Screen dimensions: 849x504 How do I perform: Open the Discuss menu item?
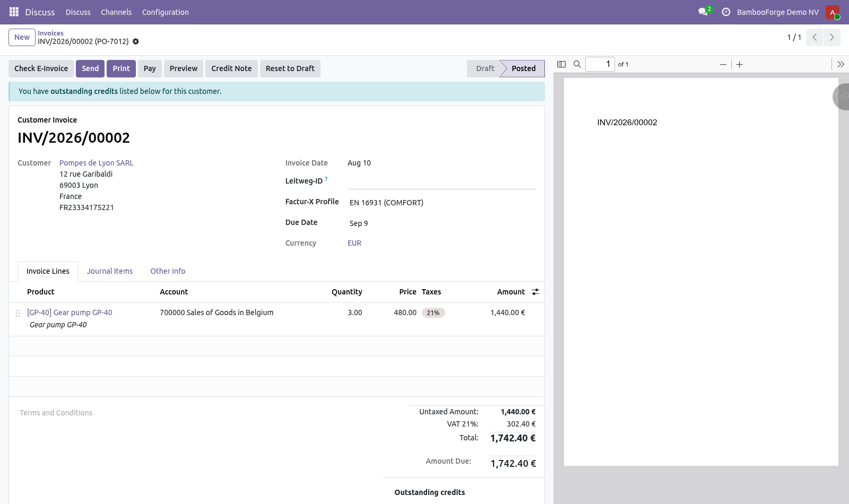pyautogui.click(x=78, y=12)
